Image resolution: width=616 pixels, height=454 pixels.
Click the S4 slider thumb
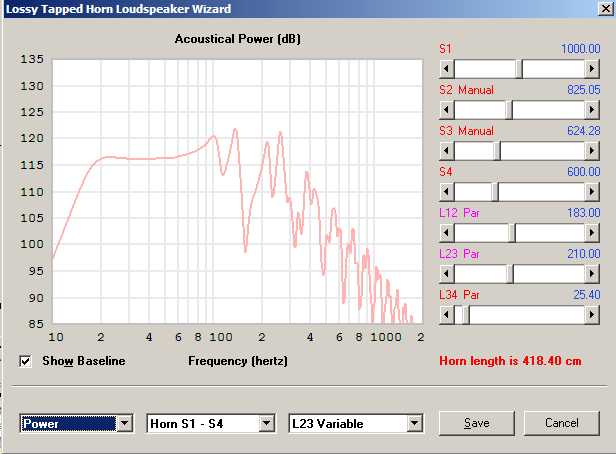tap(495, 192)
